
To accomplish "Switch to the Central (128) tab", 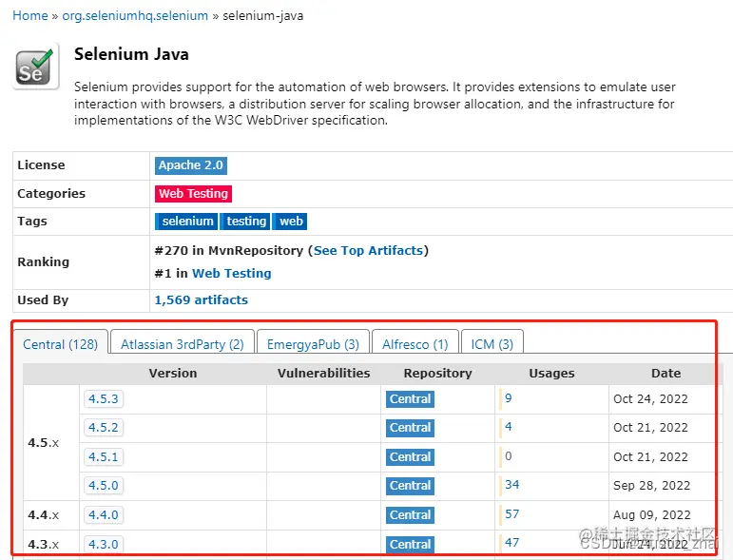I will (60, 344).
